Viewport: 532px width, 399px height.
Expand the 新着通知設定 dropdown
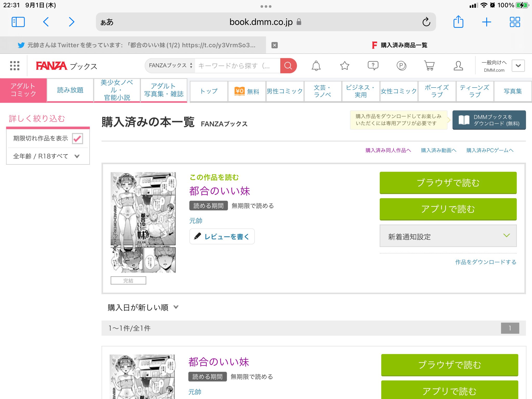click(448, 236)
